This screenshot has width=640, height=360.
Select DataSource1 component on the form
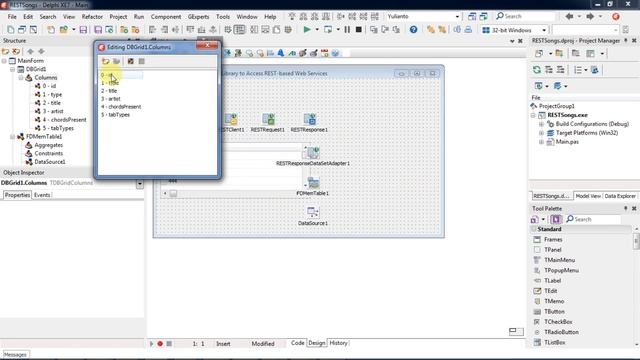(313, 213)
